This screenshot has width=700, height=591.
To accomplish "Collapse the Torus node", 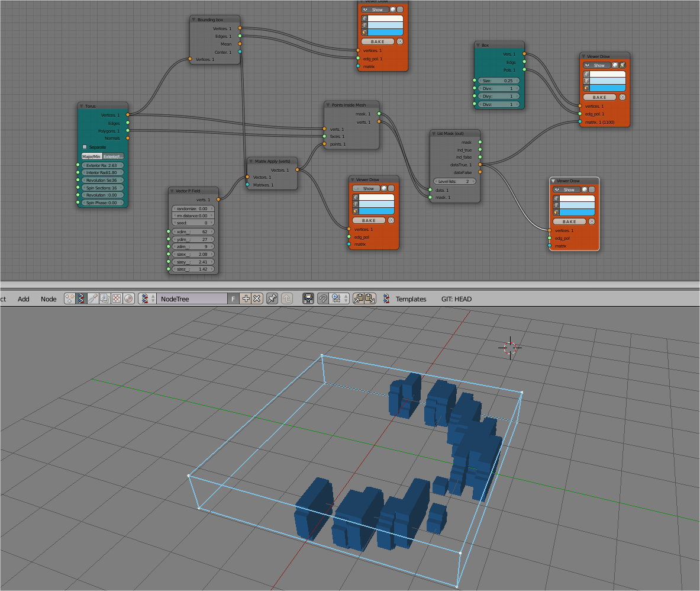I will point(81,107).
